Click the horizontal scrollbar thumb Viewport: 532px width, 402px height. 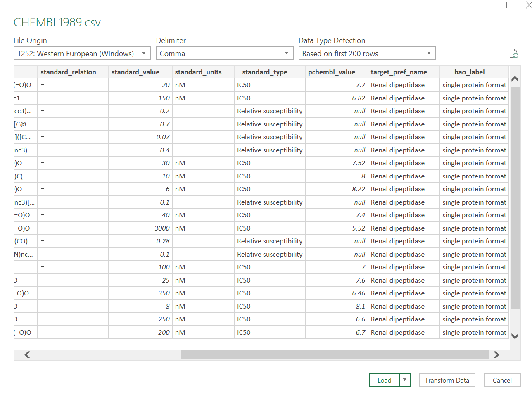click(x=335, y=354)
